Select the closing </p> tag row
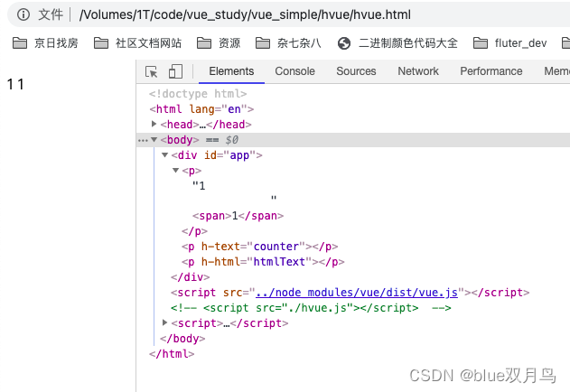This screenshot has width=570, height=392. [194, 231]
